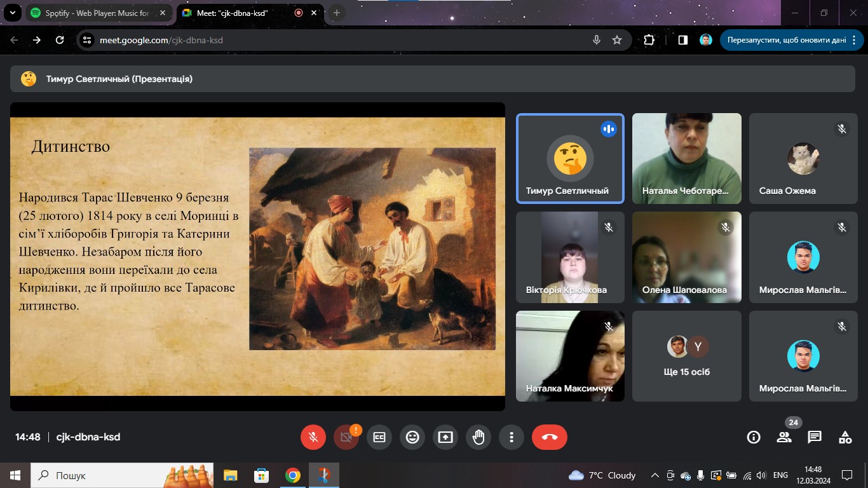
Task: Show hidden system tray icons
Action: point(655,475)
